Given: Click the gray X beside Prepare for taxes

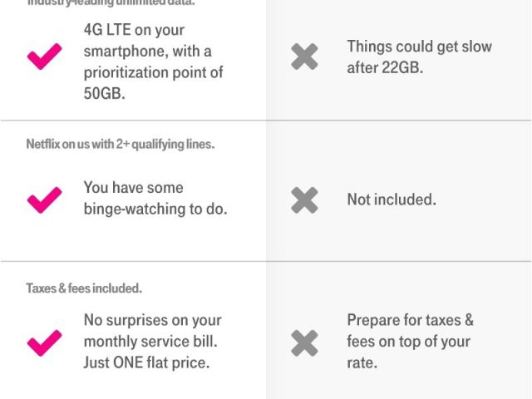Looking at the screenshot, I should coord(304,342).
